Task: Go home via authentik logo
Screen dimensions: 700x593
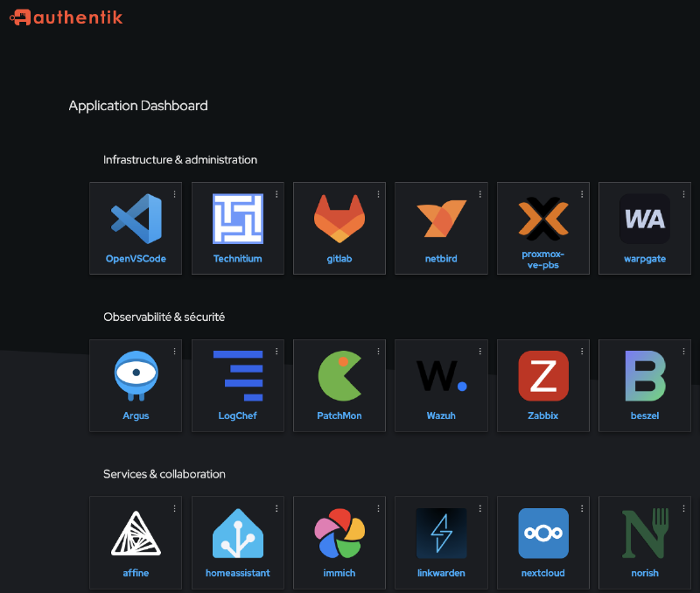Action: (x=66, y=17)
